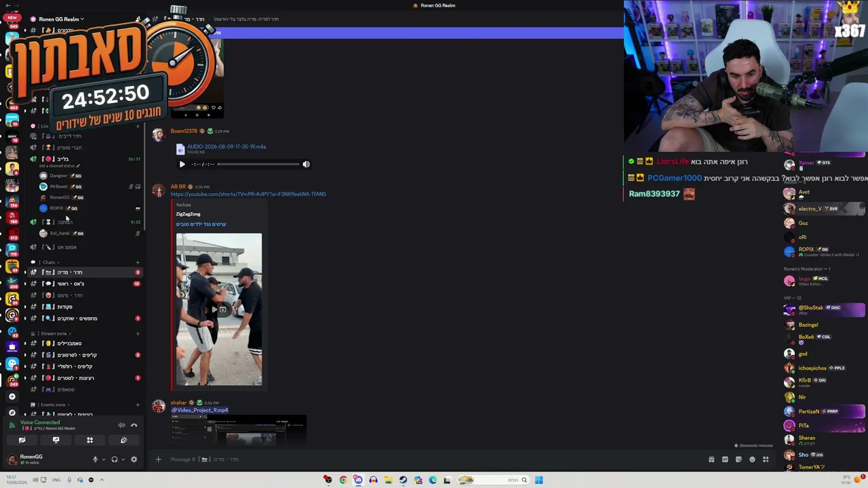Share your screen in voice controls
Viewport: 868px width, 488px height.
point(56,440)
